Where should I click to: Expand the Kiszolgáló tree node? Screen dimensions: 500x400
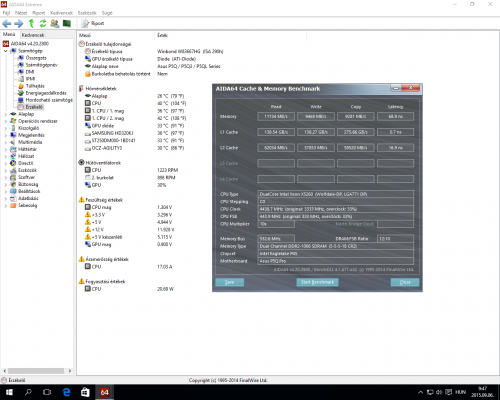[x=6, y=128]
